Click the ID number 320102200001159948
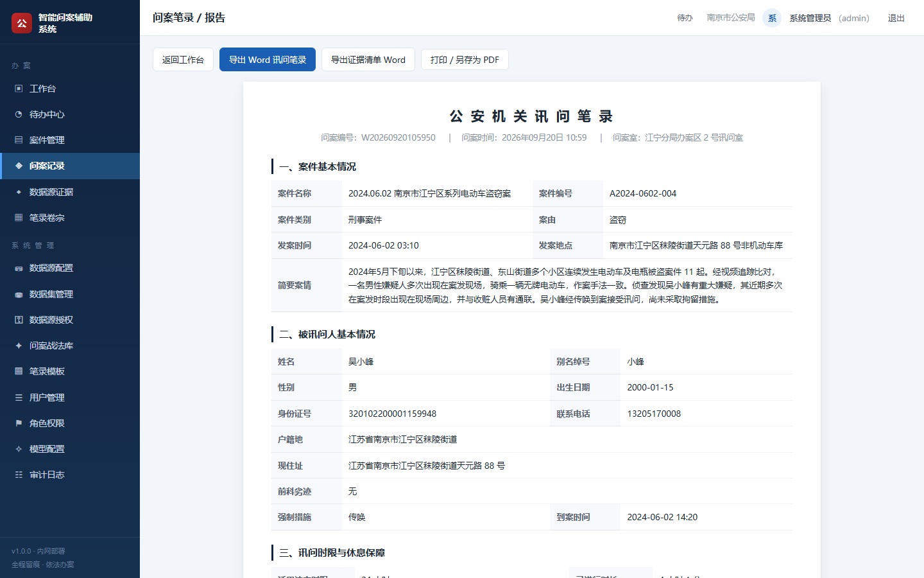 (x=392, y=414)
